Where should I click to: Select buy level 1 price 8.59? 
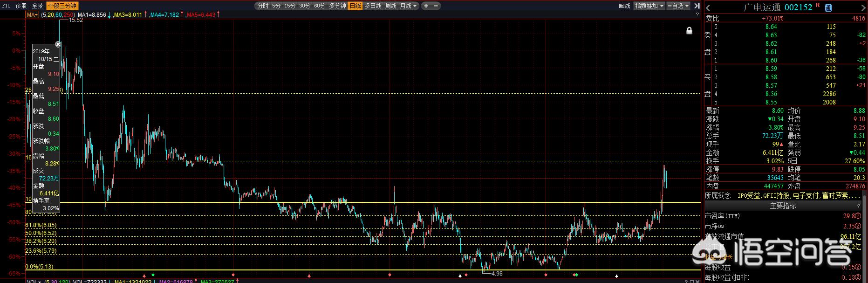coord(771,69)
